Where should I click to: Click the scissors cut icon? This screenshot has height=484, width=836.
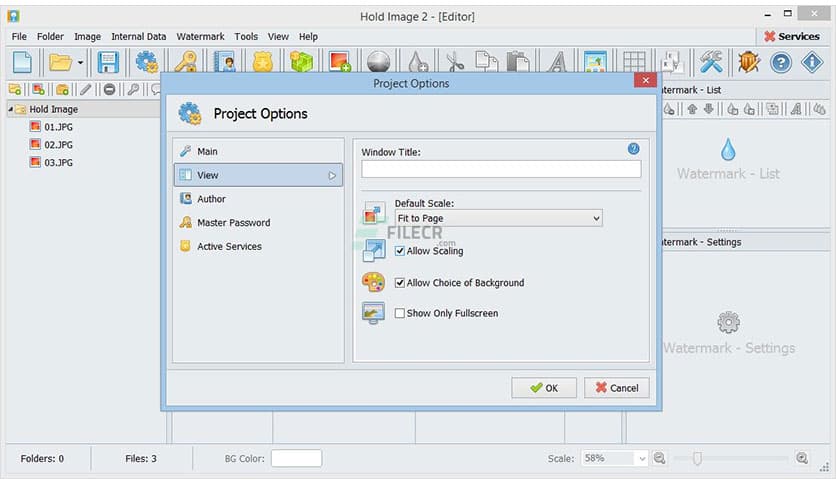point(455,62)
